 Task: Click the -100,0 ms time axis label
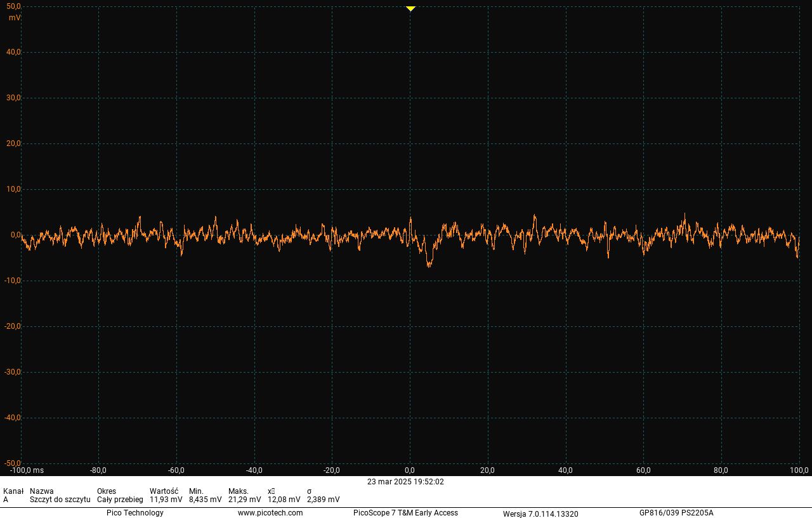(x=27, y=470)
